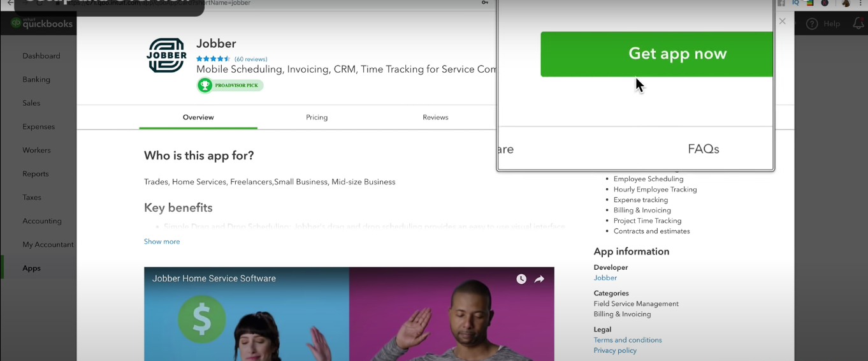Click the Employee Scheduling list item
This screenshot has width=868, height=361.
click(648, 179)
